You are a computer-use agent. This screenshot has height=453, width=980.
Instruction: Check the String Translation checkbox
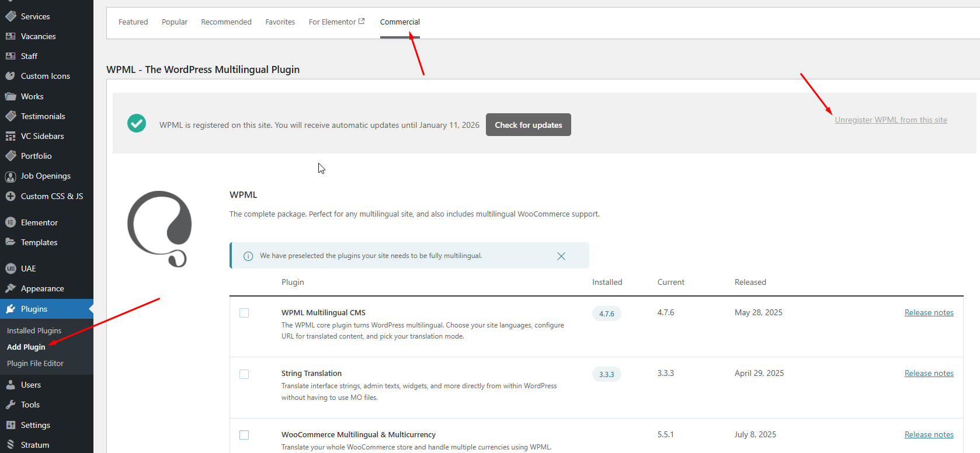[x=244, y=374]
